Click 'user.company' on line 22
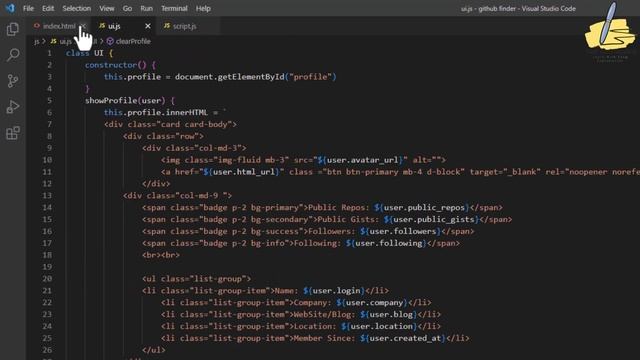Viewport: 640px width, 360px height. [374, 302]
